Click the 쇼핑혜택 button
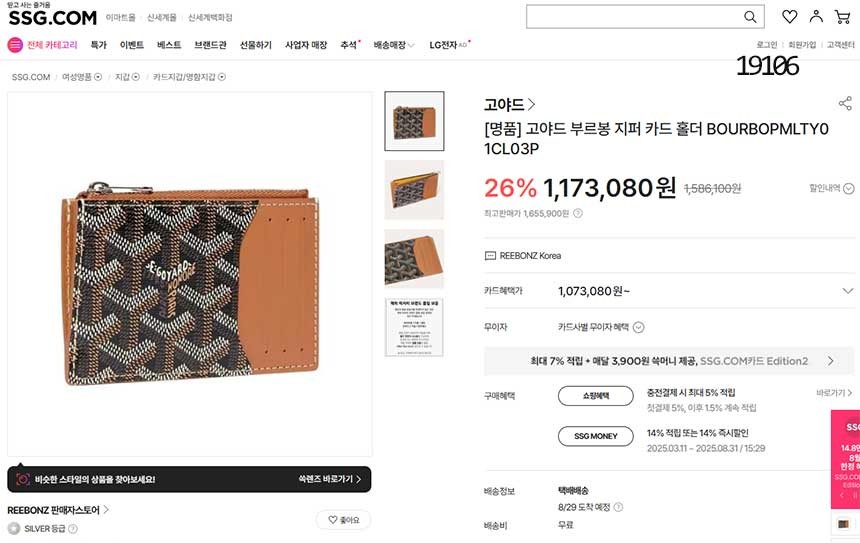 pyautogui.click(x=596, y=396)
